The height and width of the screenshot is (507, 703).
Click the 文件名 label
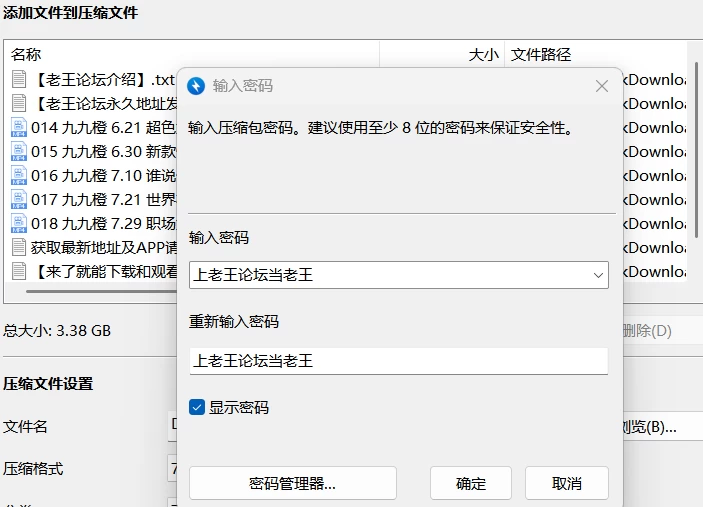click(25, 426)
